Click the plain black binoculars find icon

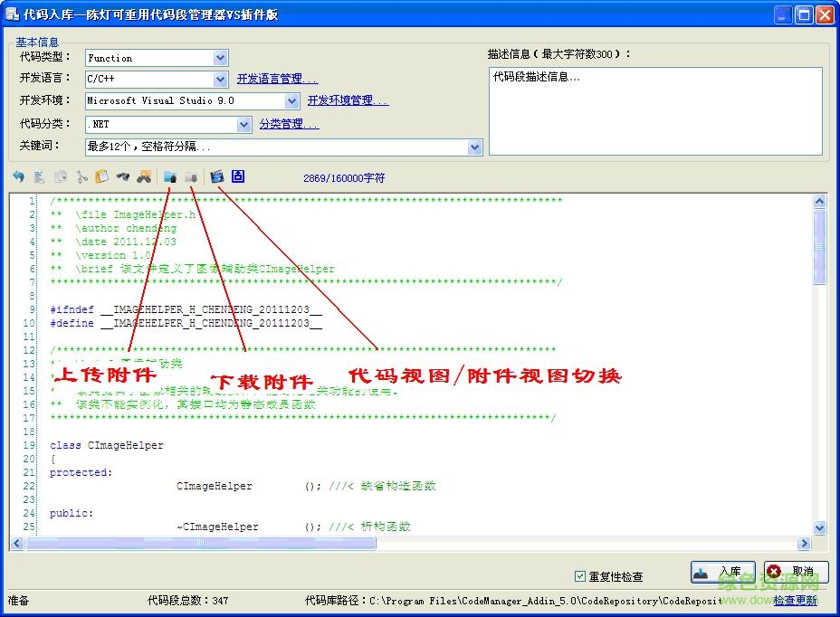123,177
